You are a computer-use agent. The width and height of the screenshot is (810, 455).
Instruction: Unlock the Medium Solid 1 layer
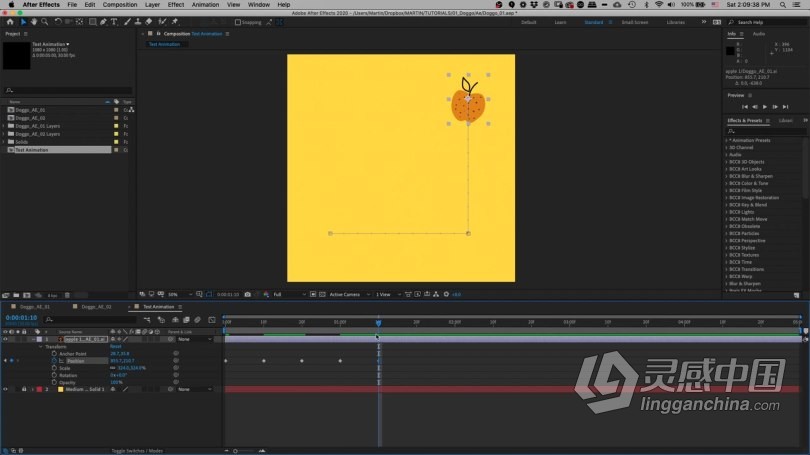pos(24,389)
